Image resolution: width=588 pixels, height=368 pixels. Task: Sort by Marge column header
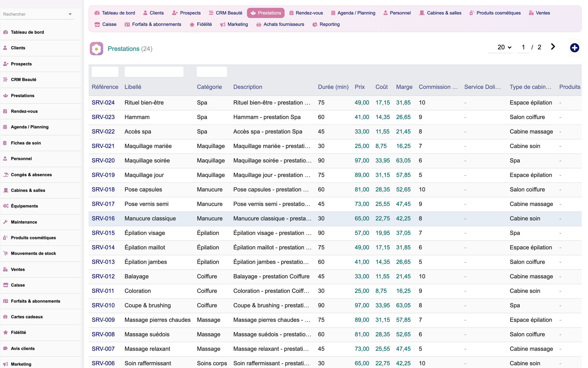click(x=404, y=87)
